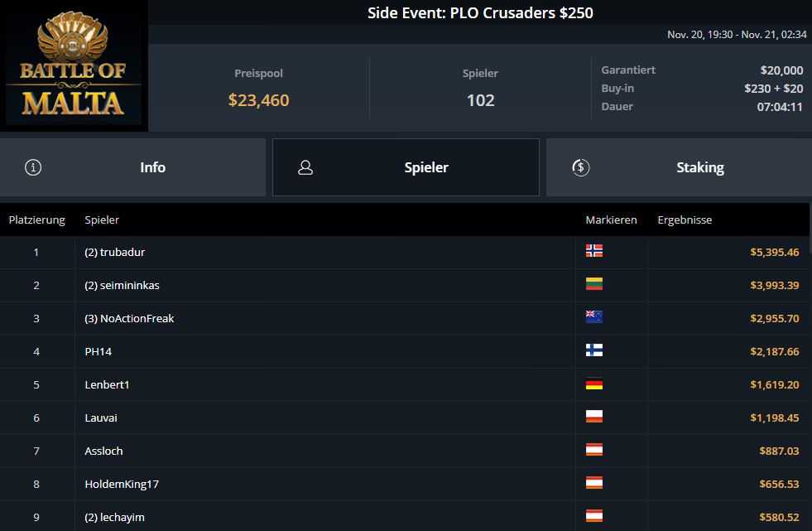
Task: Click the Polish flag beside Lauvai
Action: point(593,417)
